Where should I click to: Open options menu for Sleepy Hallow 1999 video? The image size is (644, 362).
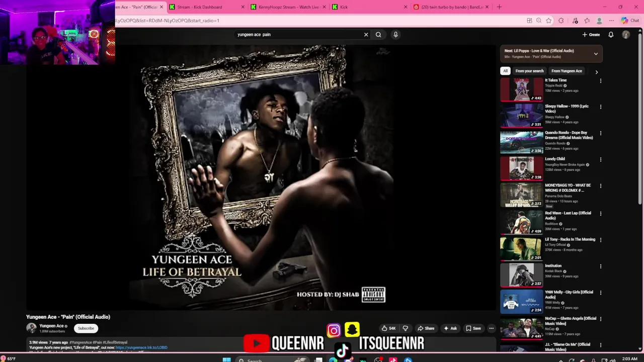click(600, 107)
